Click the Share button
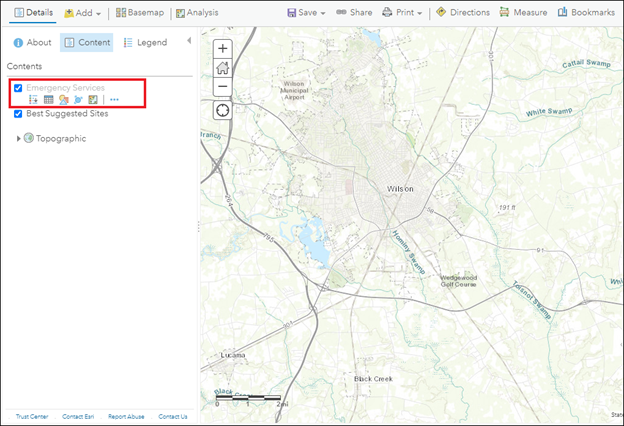 click(x=354, y=13)
